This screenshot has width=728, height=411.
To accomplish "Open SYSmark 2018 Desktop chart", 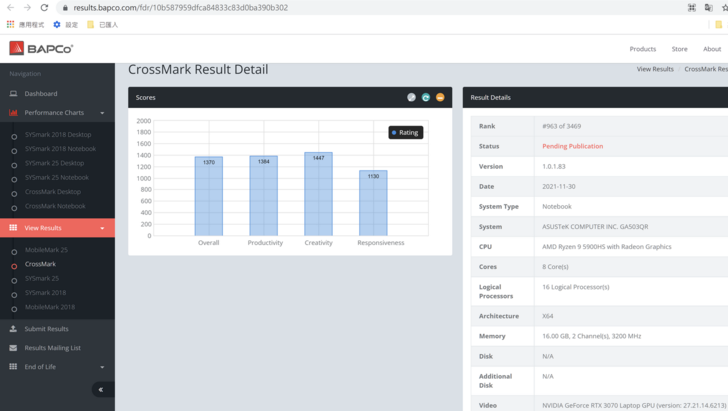I will [x=58, y=134].
